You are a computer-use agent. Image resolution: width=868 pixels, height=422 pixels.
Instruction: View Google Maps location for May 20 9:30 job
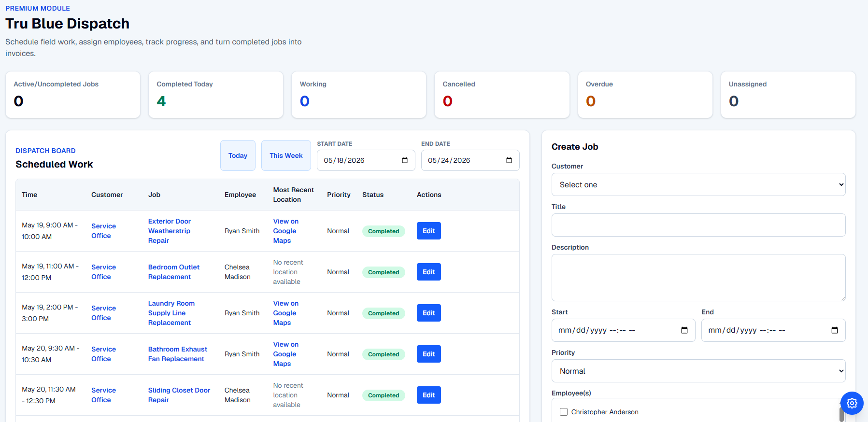coord(286,354)
